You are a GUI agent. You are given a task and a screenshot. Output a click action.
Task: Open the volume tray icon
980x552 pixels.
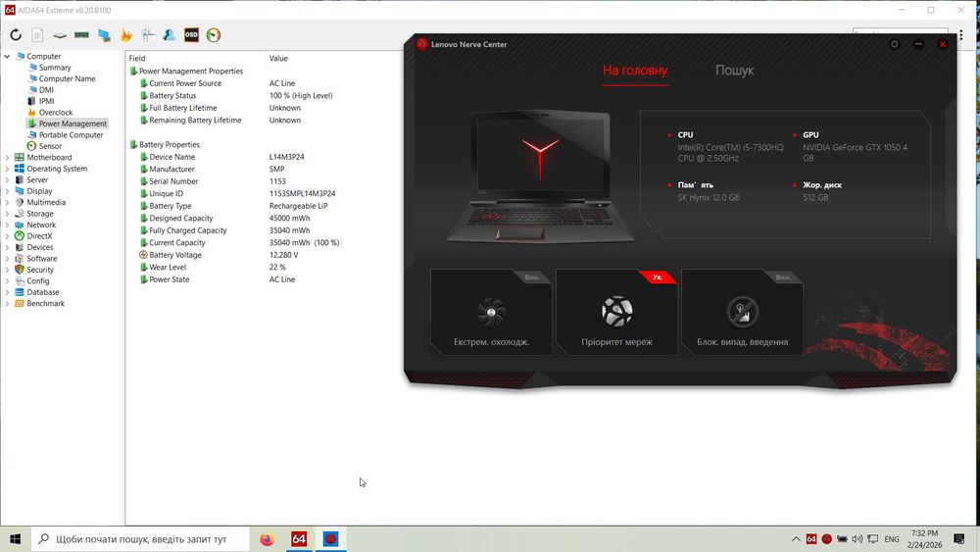pos(857,539)
